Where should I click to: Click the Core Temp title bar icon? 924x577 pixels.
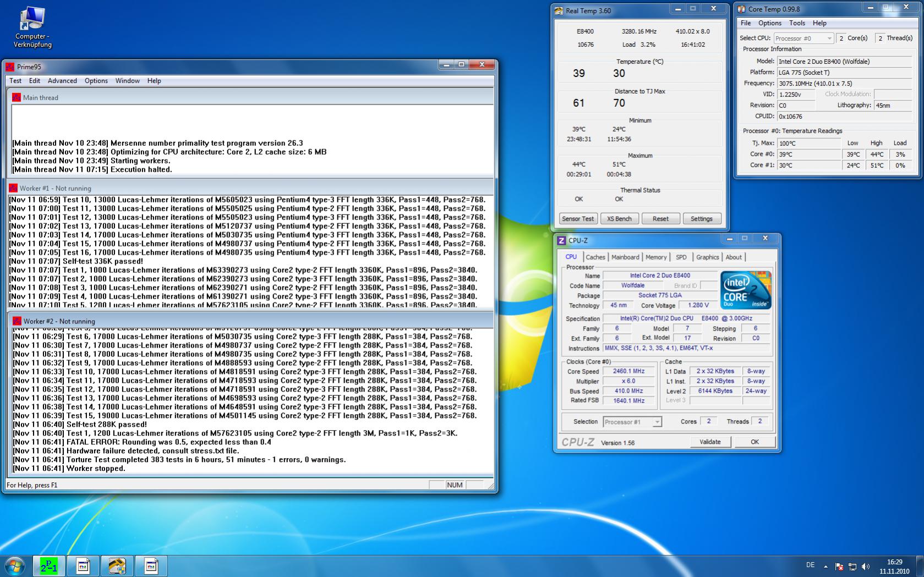(741, 9)
